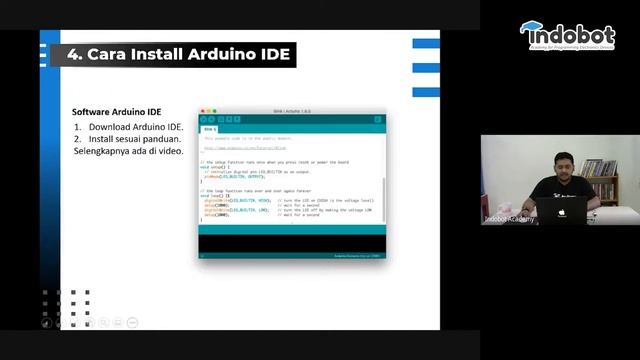
Task: Click the Arduino window title bar text
Action: pos(292,111)
